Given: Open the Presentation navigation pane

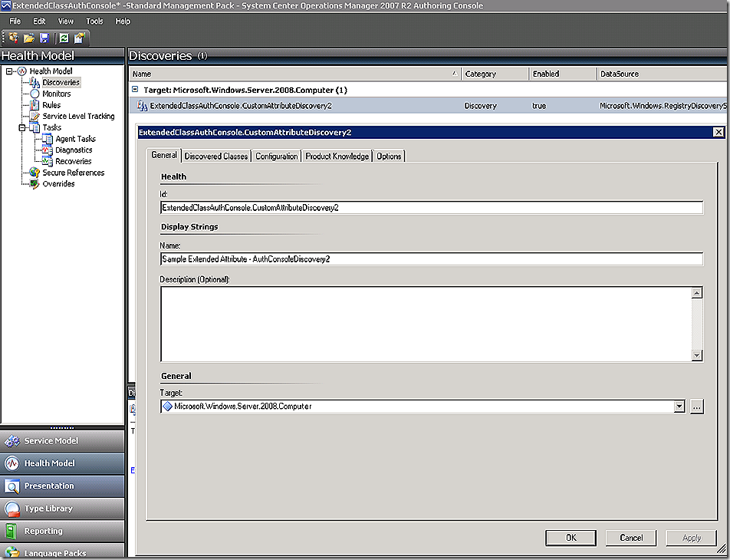Looking at the screenshot, I should click(62, 486).
